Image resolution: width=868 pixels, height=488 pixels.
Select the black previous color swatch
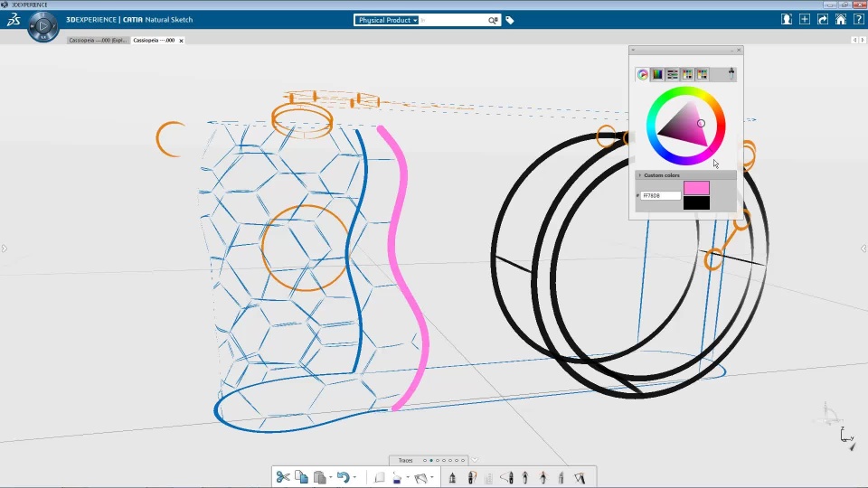(x=696, y=202)
